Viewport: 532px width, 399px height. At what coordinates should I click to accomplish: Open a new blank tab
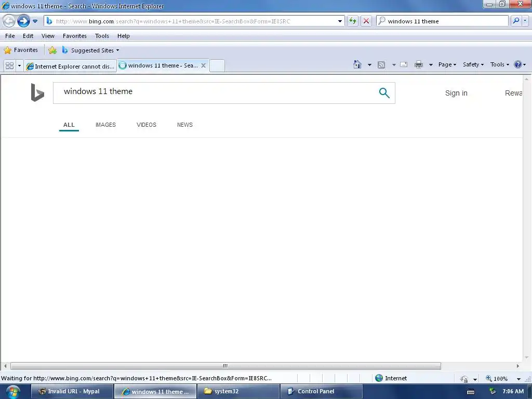[217, 66]
